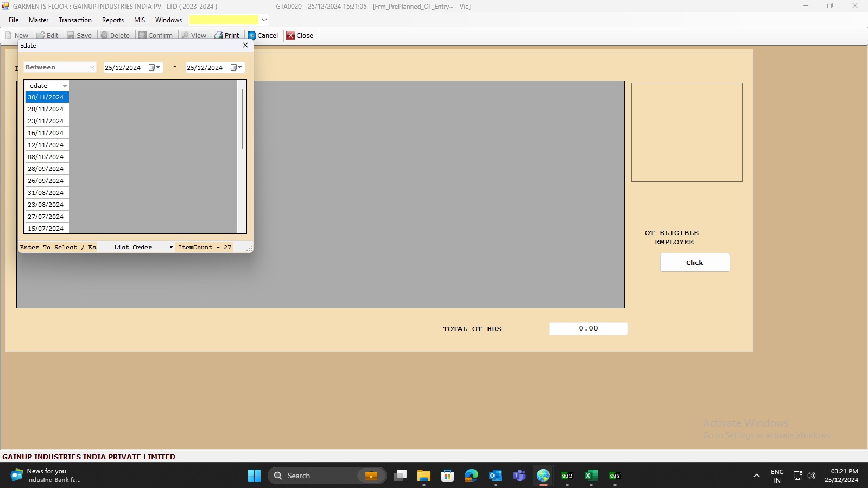Expand the edate column header dropdown

65,86
